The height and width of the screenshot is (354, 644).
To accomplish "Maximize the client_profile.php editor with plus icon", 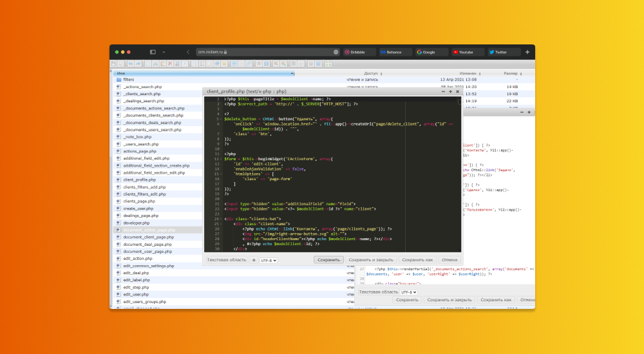I will coord(450,91).
